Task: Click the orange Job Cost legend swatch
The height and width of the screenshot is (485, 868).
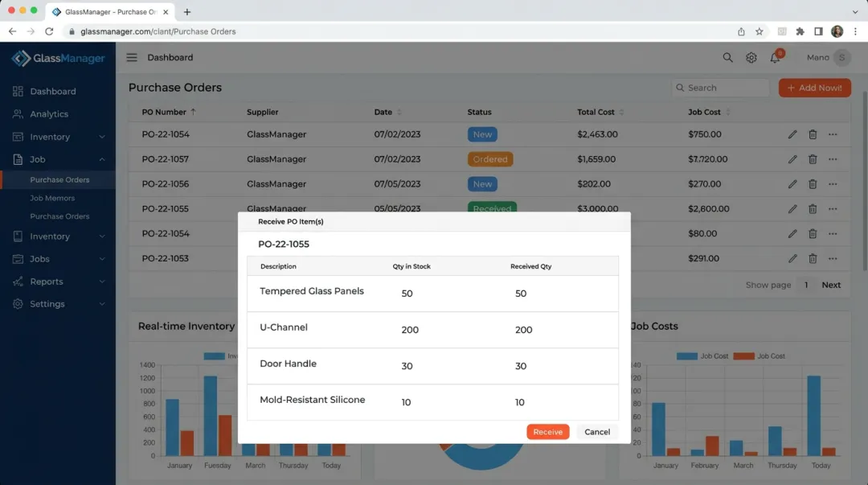Action: (743, 356)
